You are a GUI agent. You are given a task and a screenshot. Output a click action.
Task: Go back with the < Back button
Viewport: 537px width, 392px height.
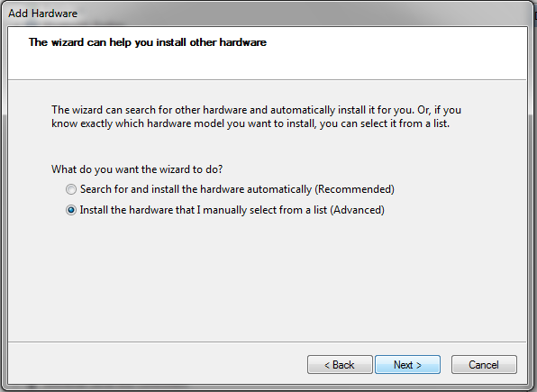pyautogui.click(x=340, y=365)
